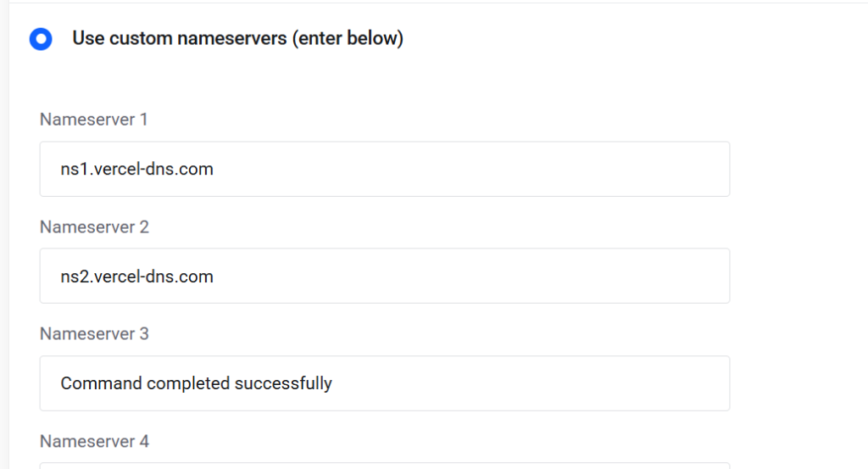
Task: Focus the Nameserver 3 input field
Action: coord(384,383)
